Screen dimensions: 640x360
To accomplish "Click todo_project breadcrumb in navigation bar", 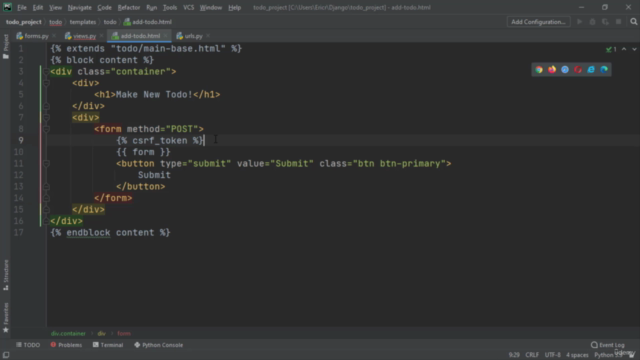I will 23,22.
